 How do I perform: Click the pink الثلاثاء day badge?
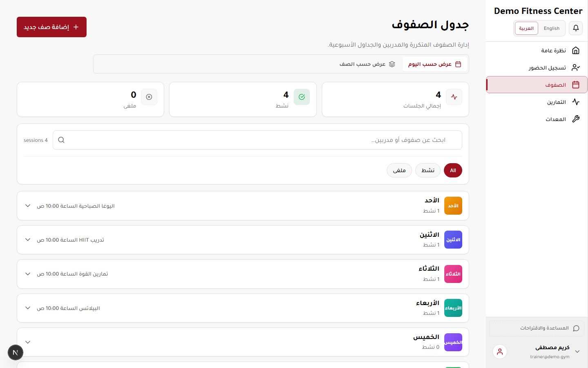453,274
